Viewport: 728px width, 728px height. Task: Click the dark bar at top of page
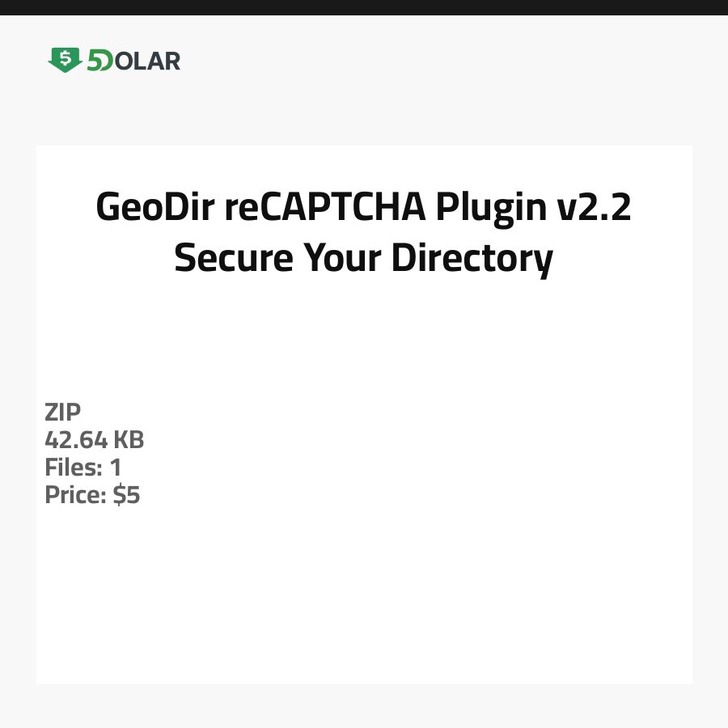(x=364, y=7)
